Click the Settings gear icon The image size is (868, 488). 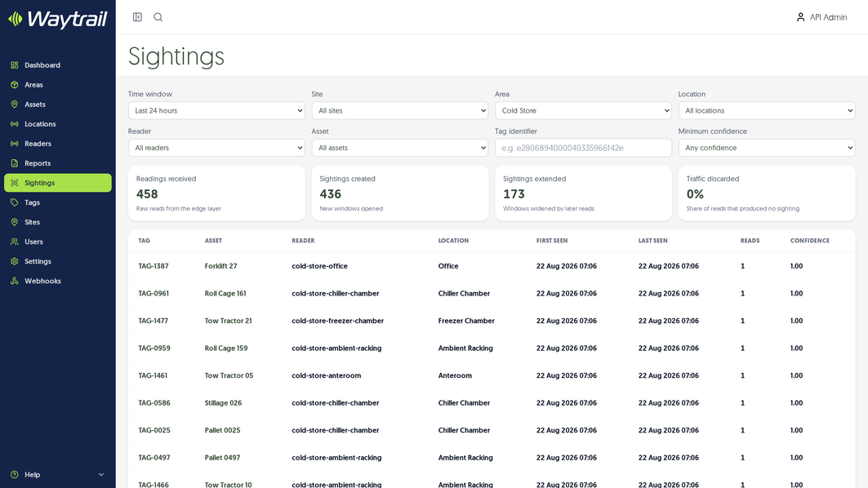click(x=15, y=262)
